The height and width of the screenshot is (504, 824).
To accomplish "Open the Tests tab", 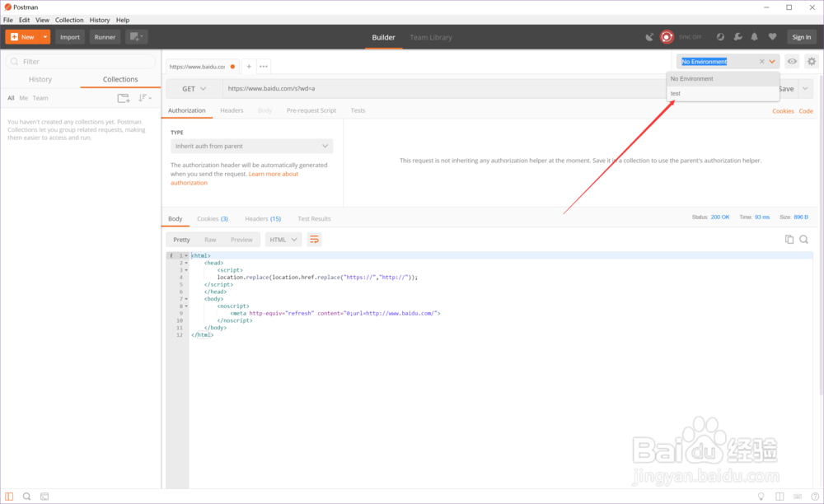I will pos(358,111).
